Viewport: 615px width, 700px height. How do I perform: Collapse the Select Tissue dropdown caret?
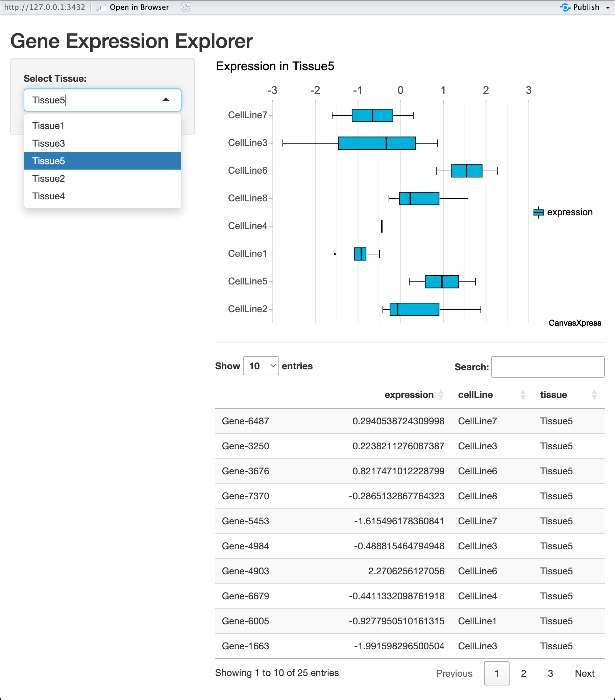166,100
